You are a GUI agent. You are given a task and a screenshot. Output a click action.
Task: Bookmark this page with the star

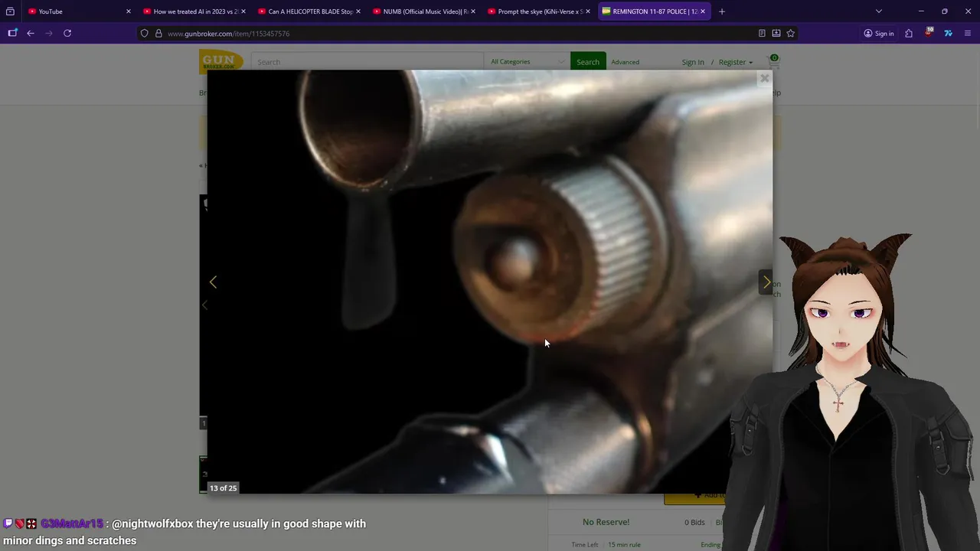(x=791, y=34)
